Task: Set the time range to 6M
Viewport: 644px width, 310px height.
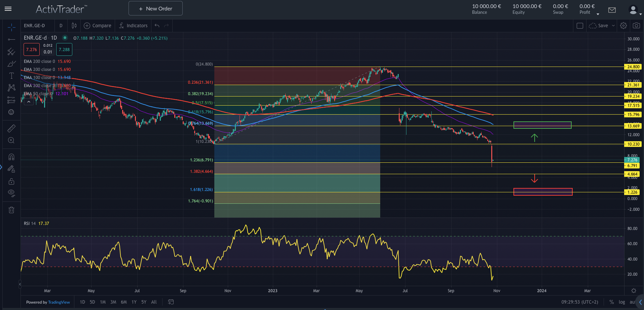Action: [x=124, y=302]
